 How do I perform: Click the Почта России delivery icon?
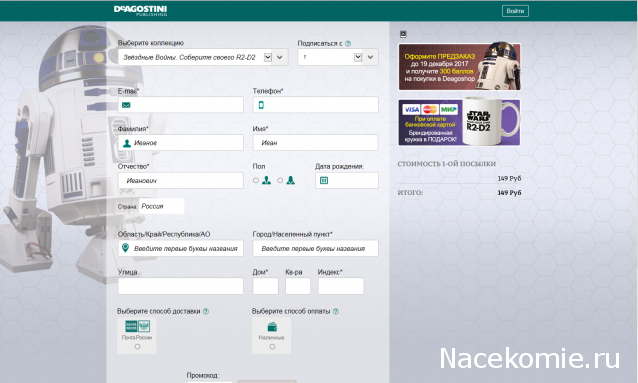[x=138, y=326]
